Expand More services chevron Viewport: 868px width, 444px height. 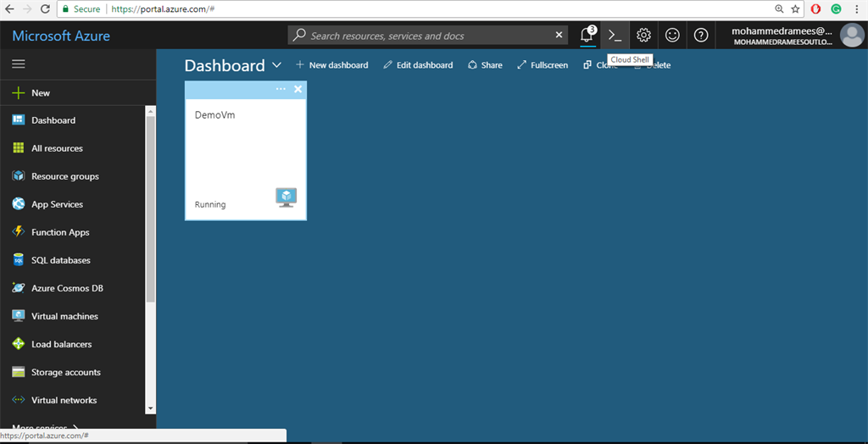[75, 427]
